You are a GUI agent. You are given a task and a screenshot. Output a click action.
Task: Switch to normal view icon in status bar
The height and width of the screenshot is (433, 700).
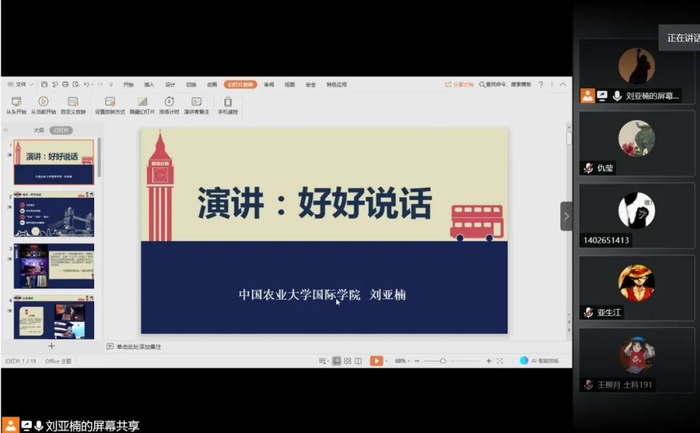point(337,361)
